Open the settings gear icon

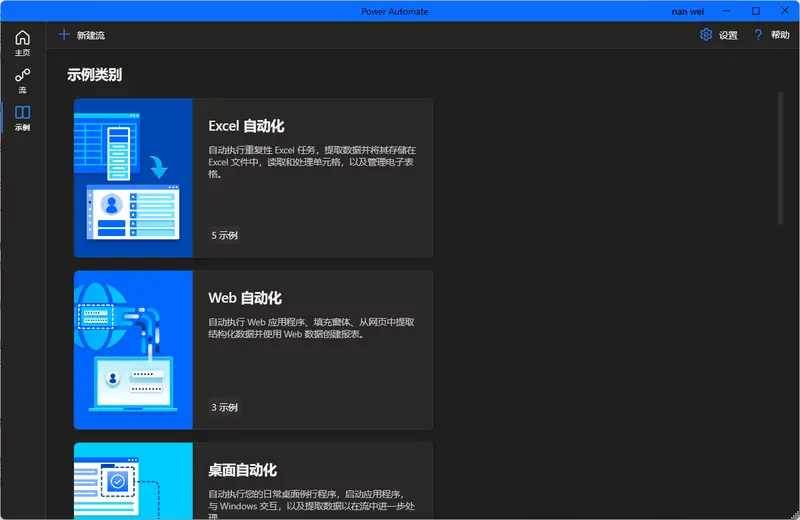coord(706,35)
